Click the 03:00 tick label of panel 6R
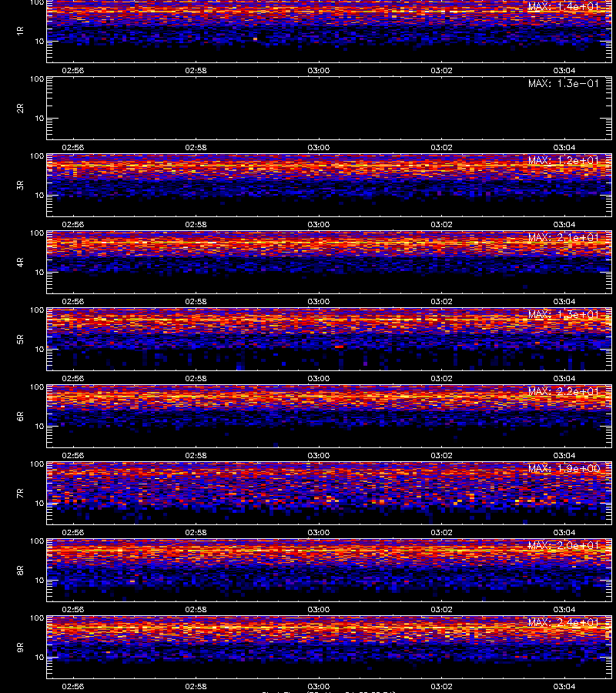The image size is (616, 693). (x=319, y=455)
